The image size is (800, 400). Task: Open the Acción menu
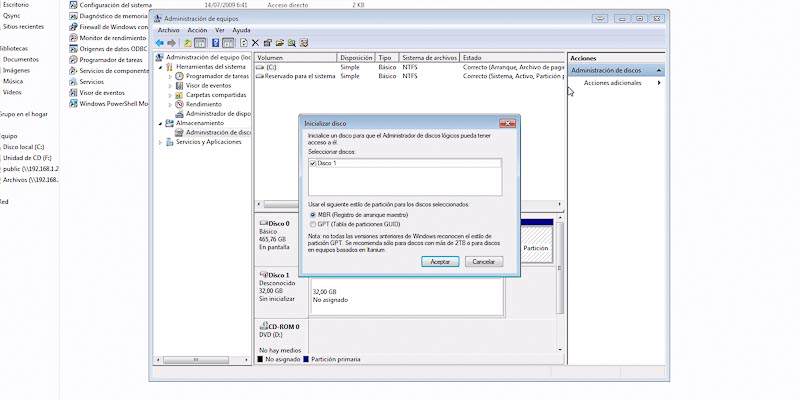coord(197,30)
